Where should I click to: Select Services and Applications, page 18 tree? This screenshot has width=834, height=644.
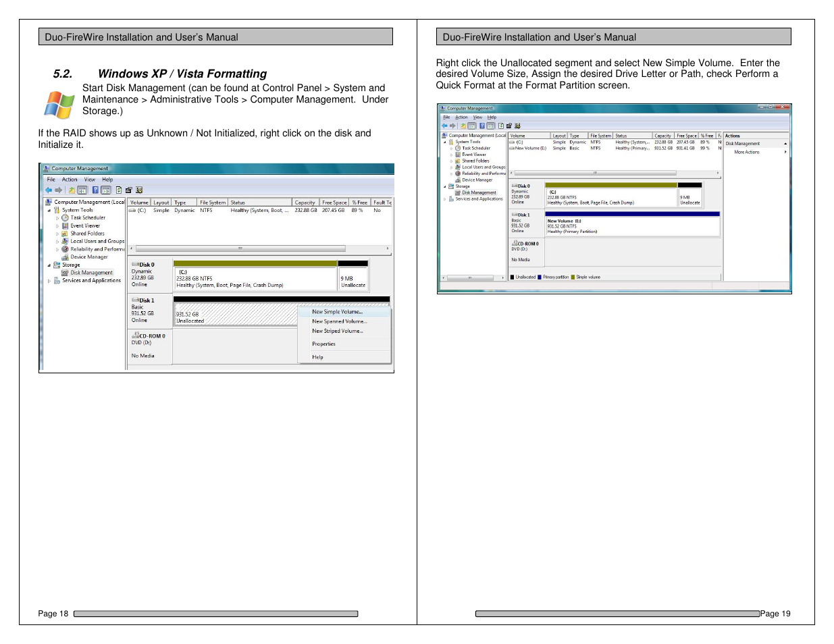[x=91, y=281]
